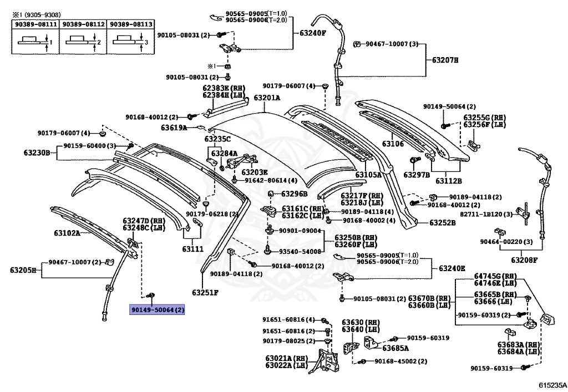Select the 82711-1B120 (3) label
The height and width of the screenshot is (392, 568).
tap(486, 214)
